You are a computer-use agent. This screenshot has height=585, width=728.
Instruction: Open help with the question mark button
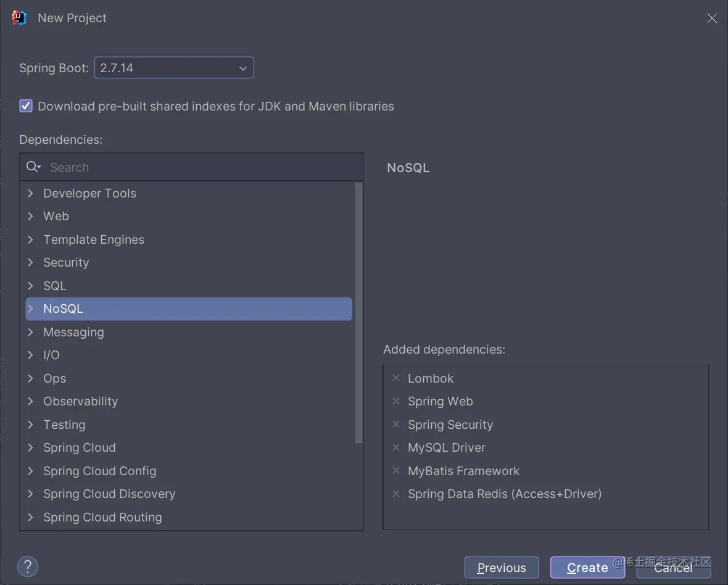[28, 566]
